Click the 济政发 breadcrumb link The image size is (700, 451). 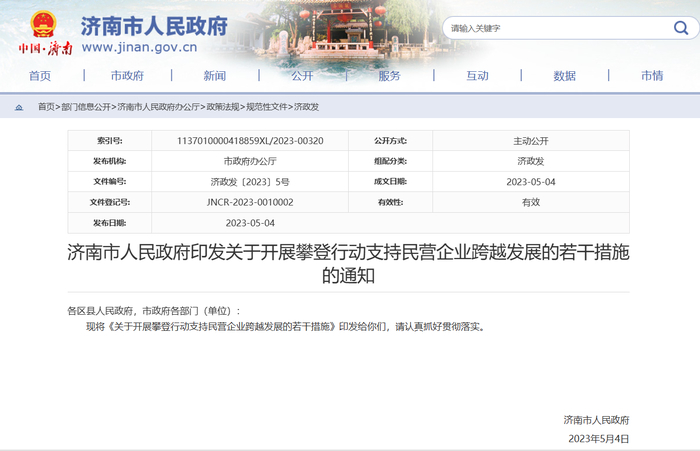point(306,107)
